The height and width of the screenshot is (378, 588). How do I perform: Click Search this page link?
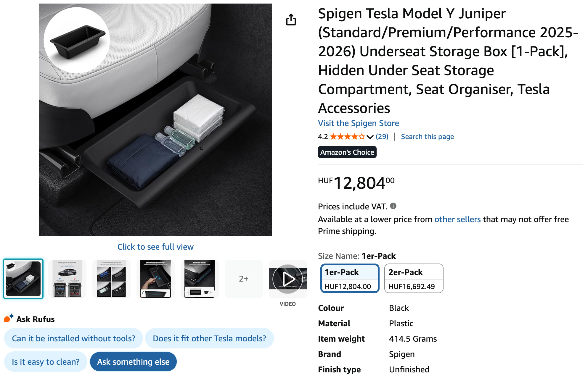click(x=427, y=136)
